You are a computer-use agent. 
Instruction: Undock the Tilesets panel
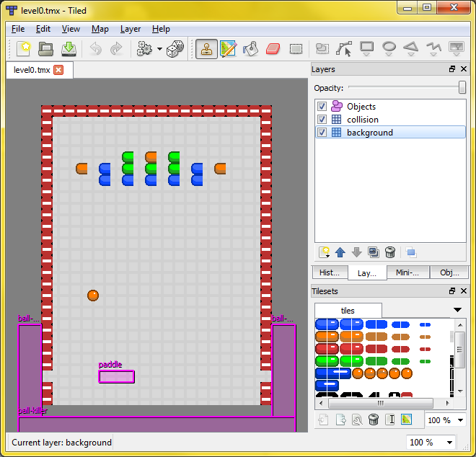[452, 291]
